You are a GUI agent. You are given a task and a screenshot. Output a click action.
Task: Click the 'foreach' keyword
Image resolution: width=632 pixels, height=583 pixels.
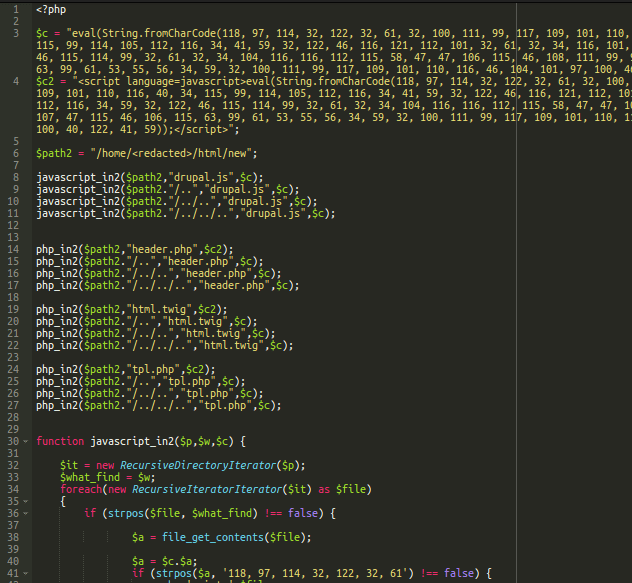point(81,489)
